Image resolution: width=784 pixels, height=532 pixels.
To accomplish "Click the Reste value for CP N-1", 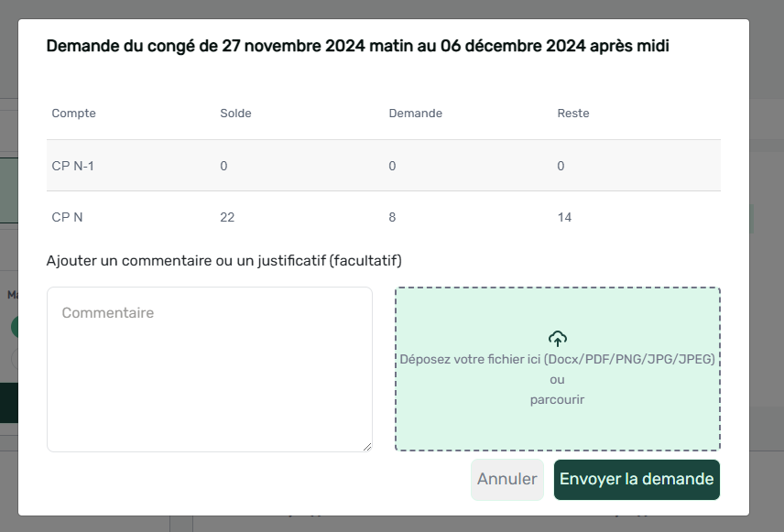I will point(561,166).
